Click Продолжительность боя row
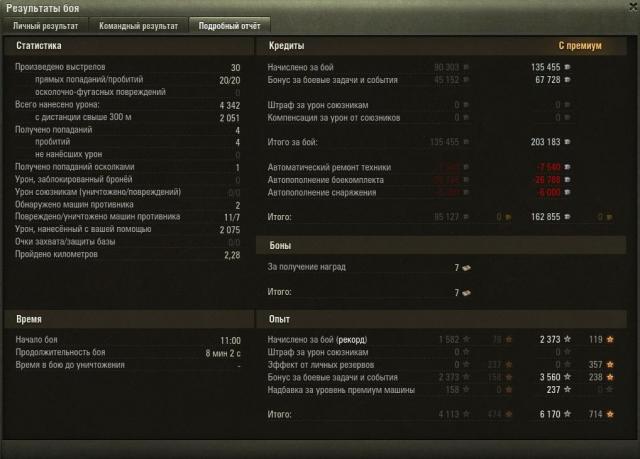Image resolution: width=640 pixels, height=459 pixels. 128,353
